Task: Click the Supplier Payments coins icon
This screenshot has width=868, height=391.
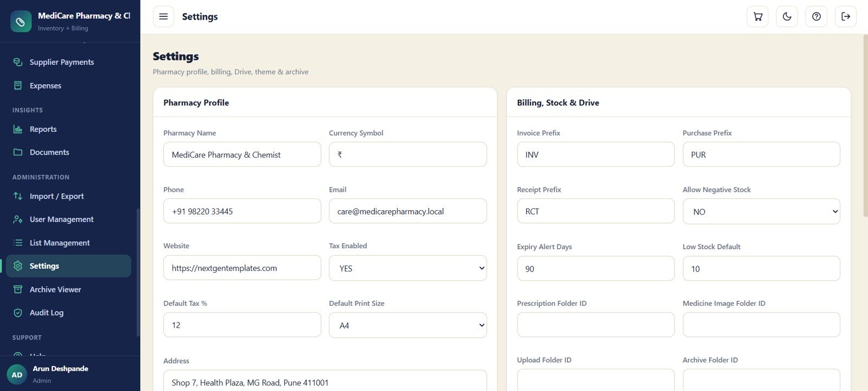Action: tap(18, 62)
